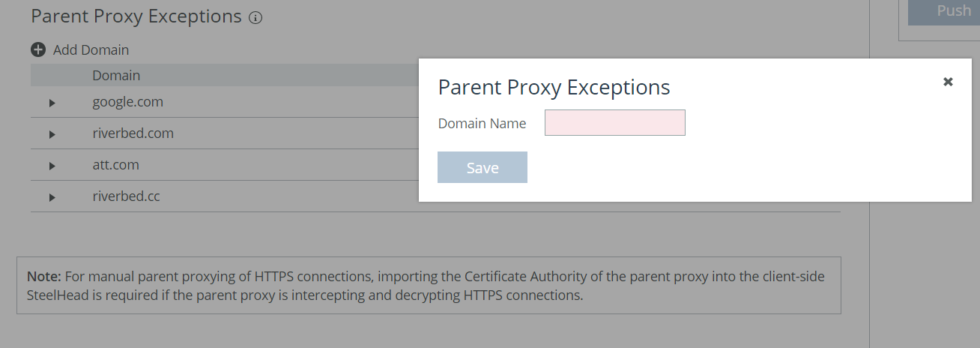Sort by the Domain column header
Image resolution: width=980 pixels, height=348 pixels.
point(116,76)
